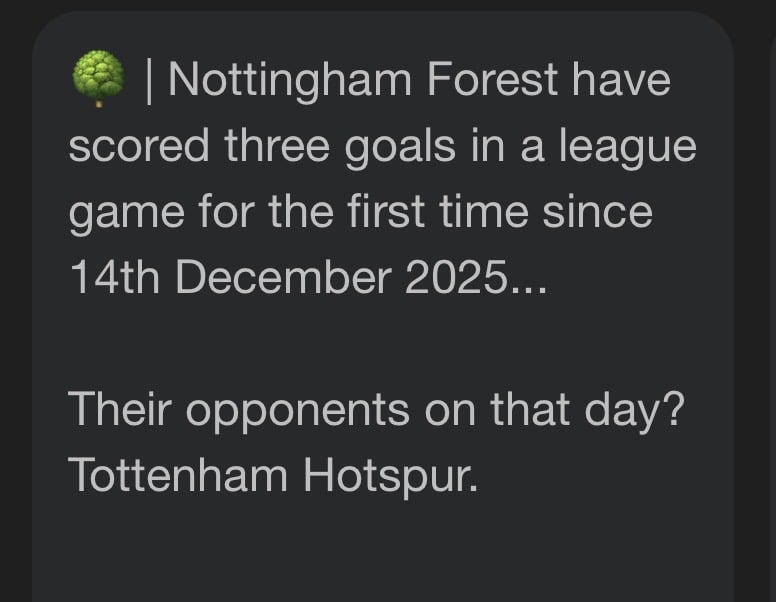
Task: Click the tree emoji icon
Action: point(98,78)
